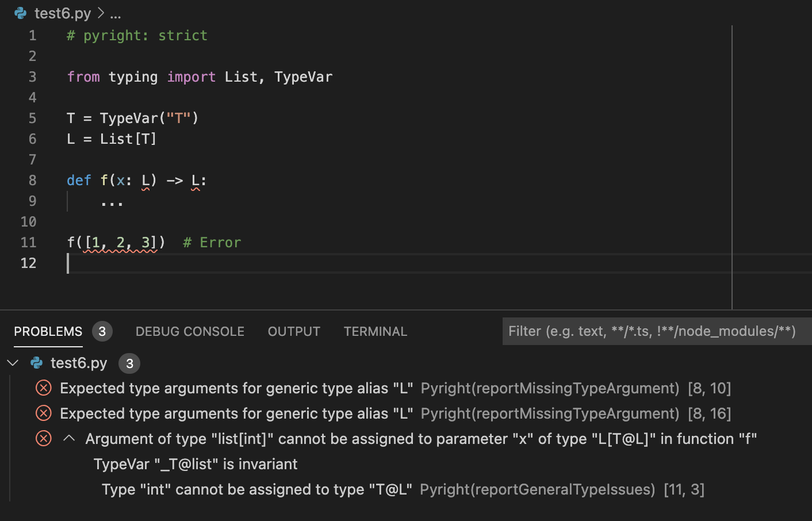Collapse the test6.py group in the Problems panel
812x521 pixels.
click(13, 363)
